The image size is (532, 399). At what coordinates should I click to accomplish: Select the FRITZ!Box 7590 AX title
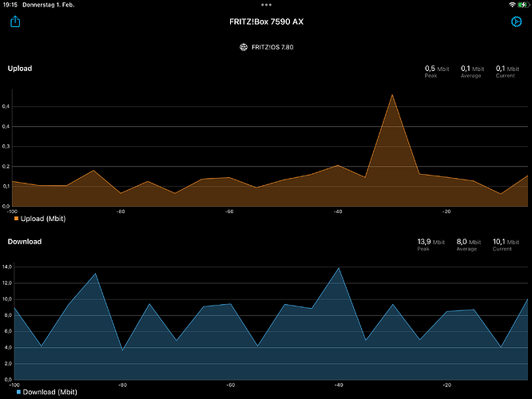pyautogui.click(x=266, y=22)
